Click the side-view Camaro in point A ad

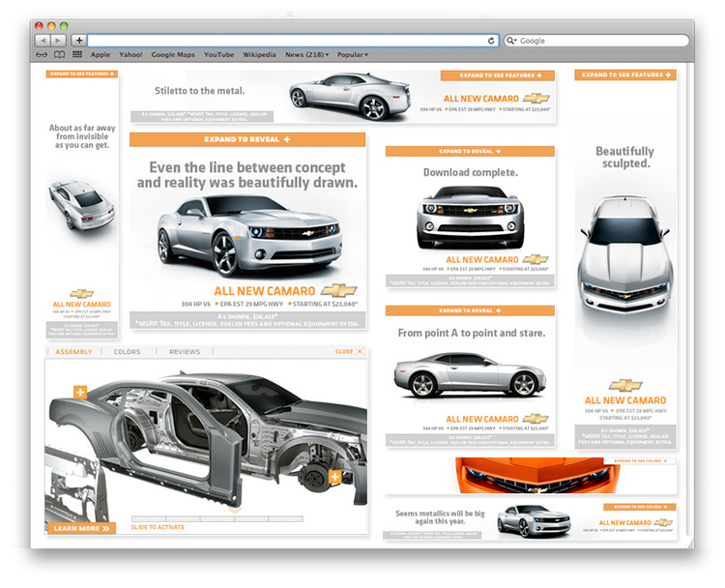point(470,375)
